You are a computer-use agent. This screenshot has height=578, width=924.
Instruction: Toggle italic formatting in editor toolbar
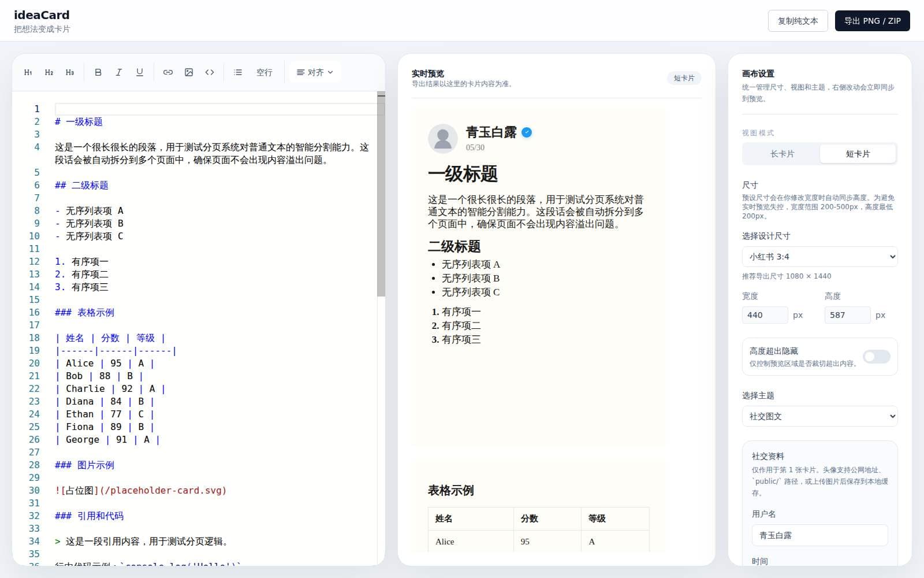pos(119,72)
